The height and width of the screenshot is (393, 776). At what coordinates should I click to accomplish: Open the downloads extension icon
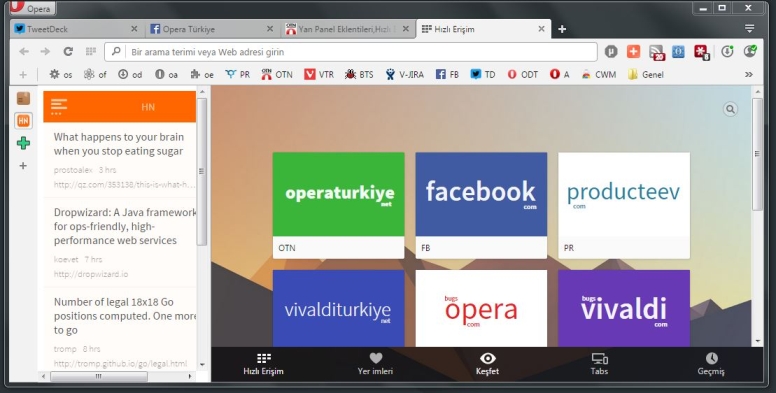point(727,51)
